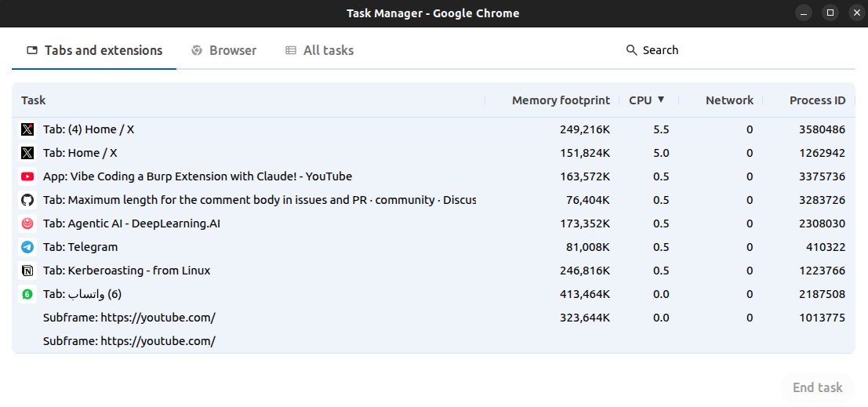The width and height of the screenshot is (868, 407).
Task: Click the YouTube icon in the Vibe Coding row
Action: [27, 176]
